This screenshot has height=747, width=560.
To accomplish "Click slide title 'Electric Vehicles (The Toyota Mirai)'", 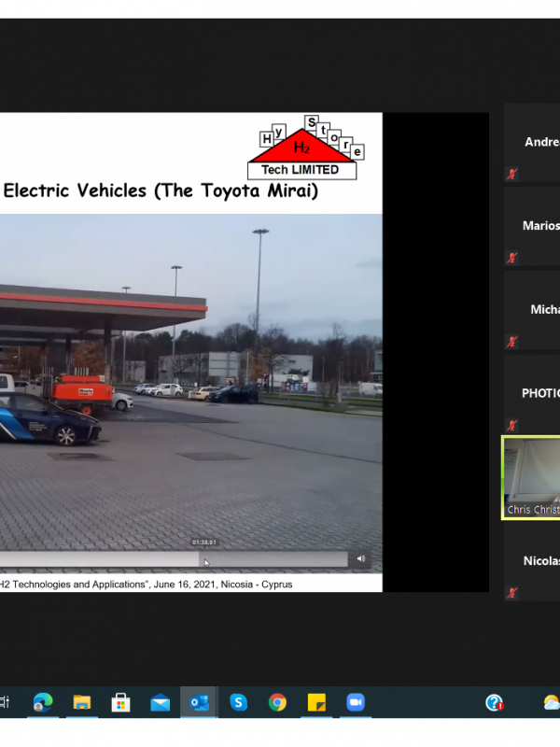I will [161, 191].
